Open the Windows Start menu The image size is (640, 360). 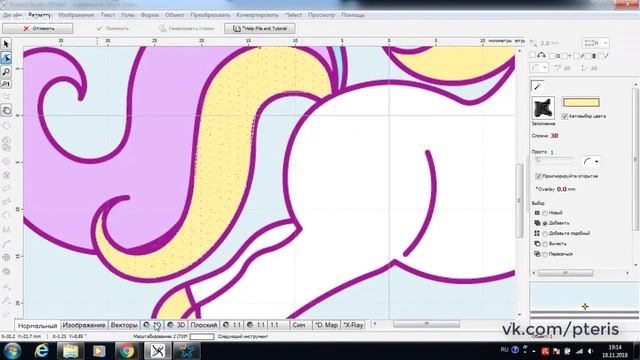coord(12,351)
